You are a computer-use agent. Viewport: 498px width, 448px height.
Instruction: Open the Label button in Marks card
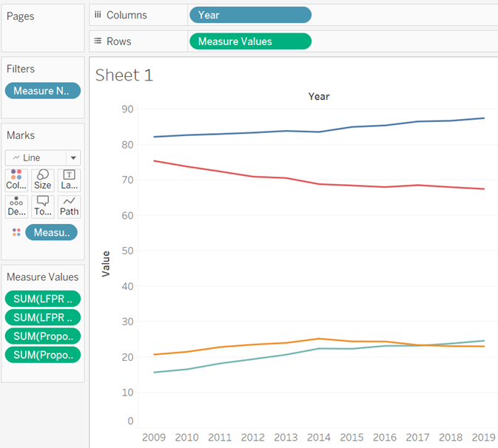pyautogui.click(x=69, y=180)
